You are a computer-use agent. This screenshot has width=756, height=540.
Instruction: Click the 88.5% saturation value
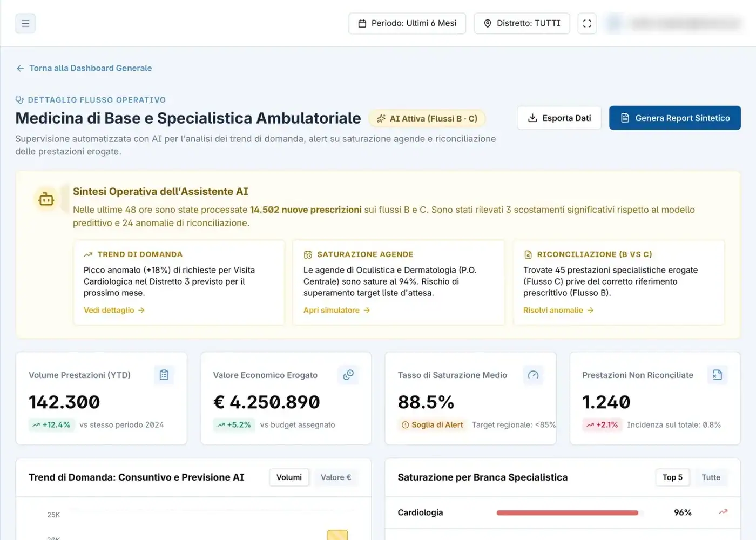coord(426,402)
